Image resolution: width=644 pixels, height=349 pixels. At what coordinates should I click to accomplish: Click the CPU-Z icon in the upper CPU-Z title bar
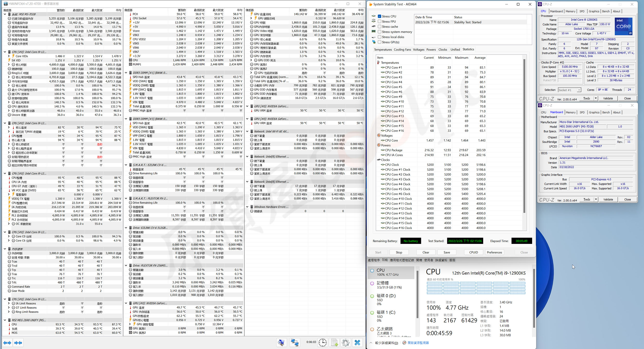tap(540, 4)
